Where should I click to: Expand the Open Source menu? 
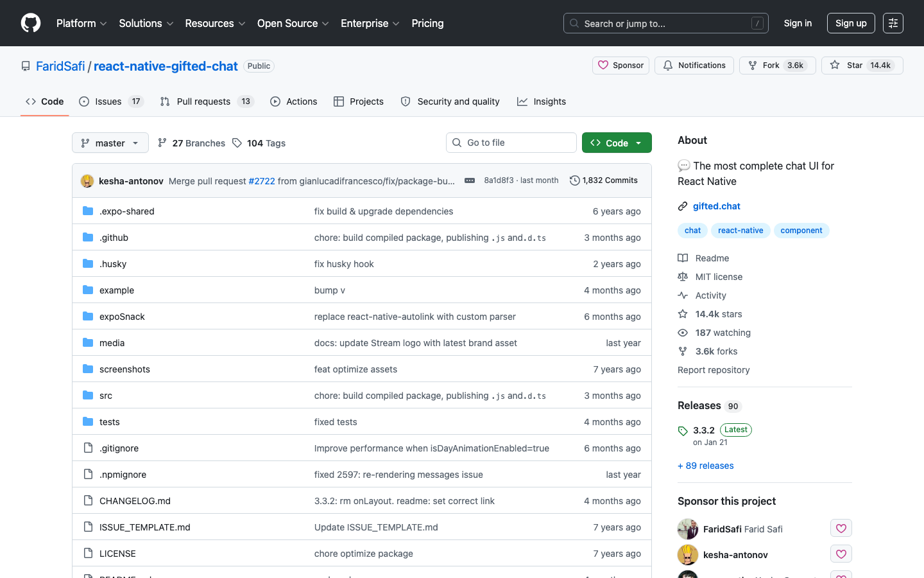tap(293, 23)
